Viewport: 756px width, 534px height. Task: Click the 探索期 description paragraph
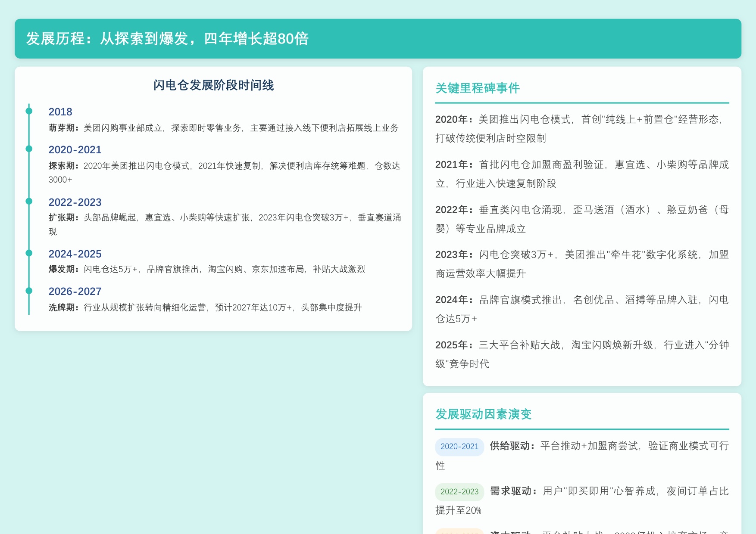tap(224, 173)
